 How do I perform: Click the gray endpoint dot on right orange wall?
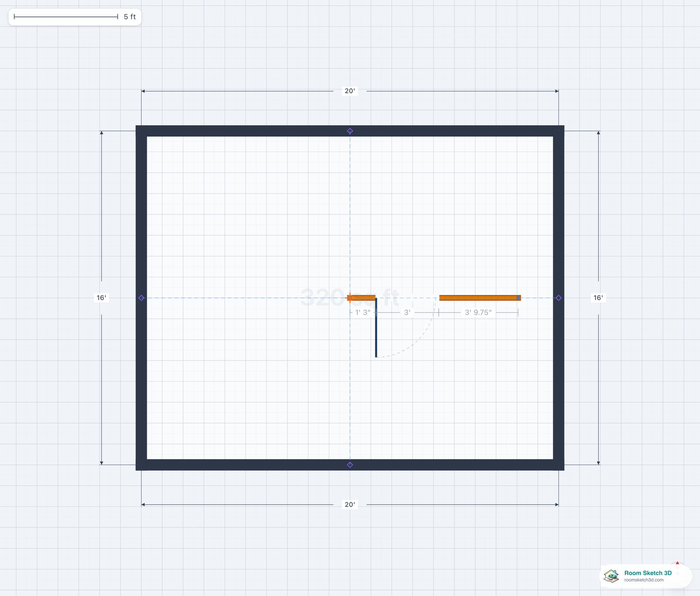[518, 298]
